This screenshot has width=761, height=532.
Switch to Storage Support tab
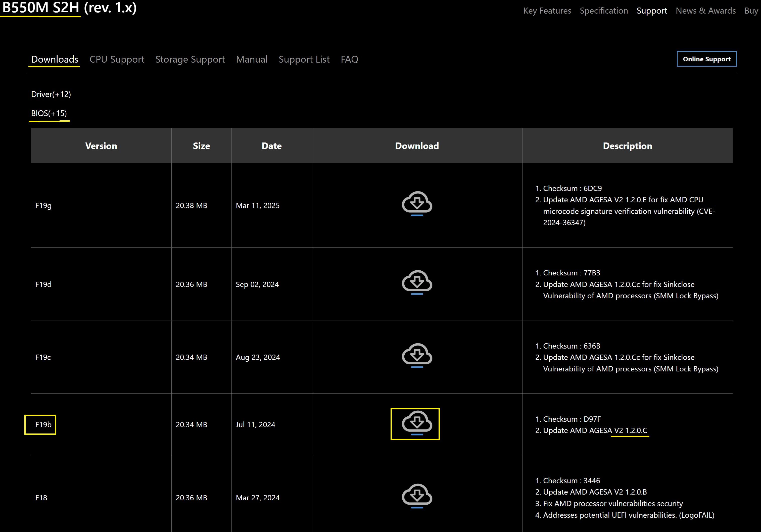click(190, 59)
